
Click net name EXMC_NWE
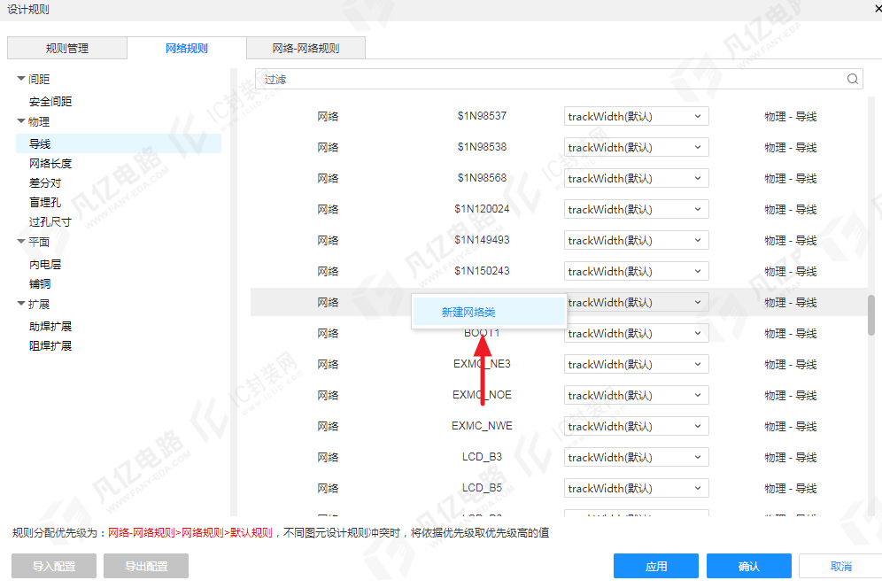(x=482, y=426)
